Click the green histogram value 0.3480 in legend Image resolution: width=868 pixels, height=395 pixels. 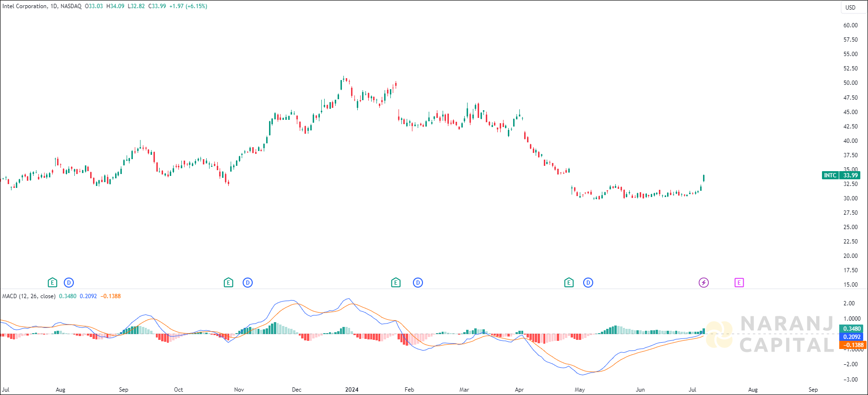point(68,296)
